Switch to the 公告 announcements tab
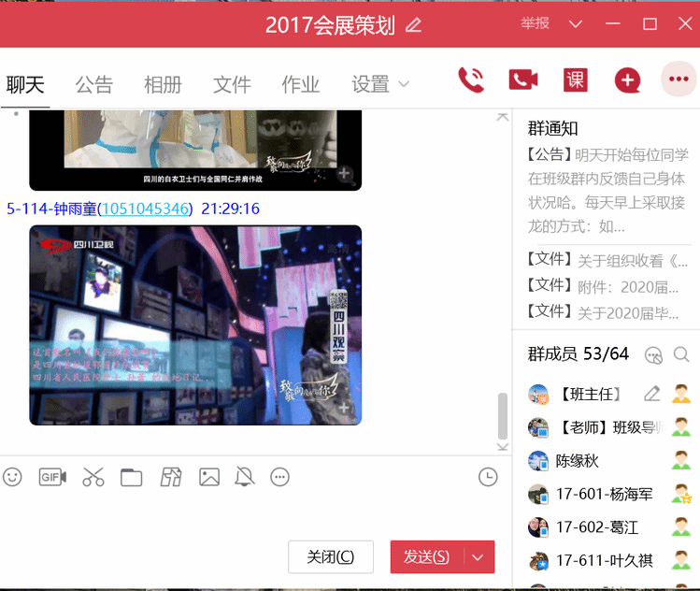 [93, 84]
